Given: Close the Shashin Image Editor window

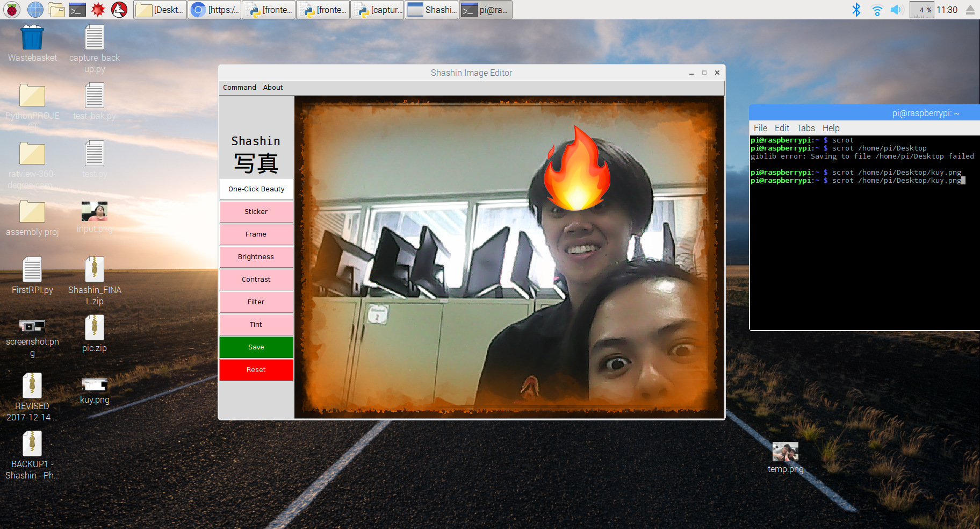Looking at the screenshot, I should (x=717, y=73).
